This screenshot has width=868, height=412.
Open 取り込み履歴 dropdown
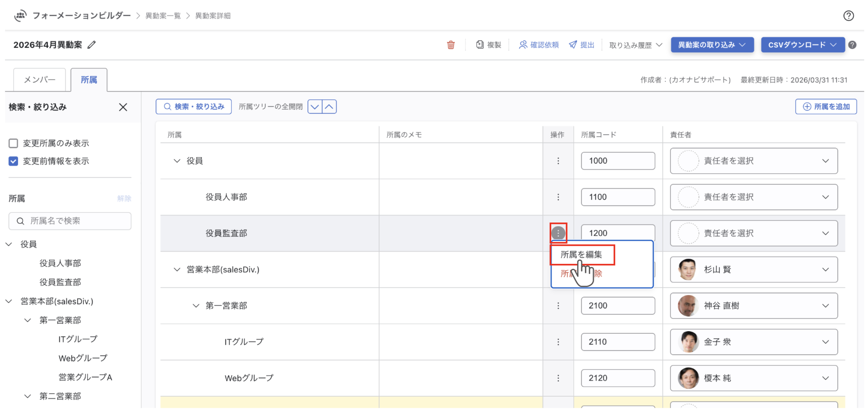point(635,45)
